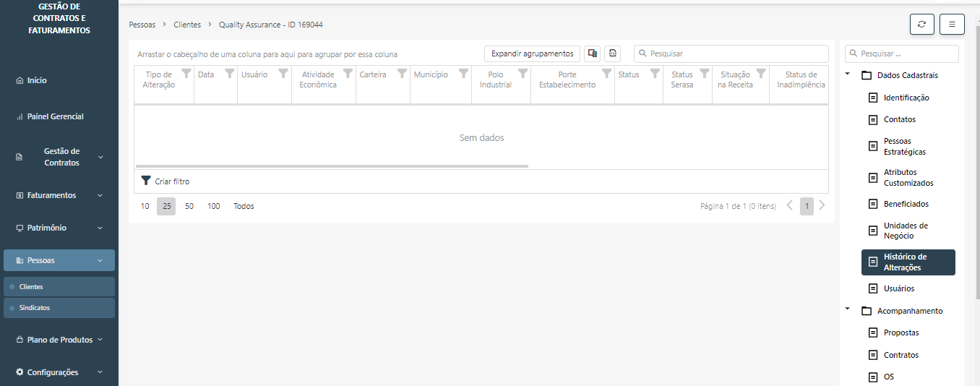Viewport: 980px width, 386px height.
Task: Open the column chooser icon
Action: [x=592, y=53]
